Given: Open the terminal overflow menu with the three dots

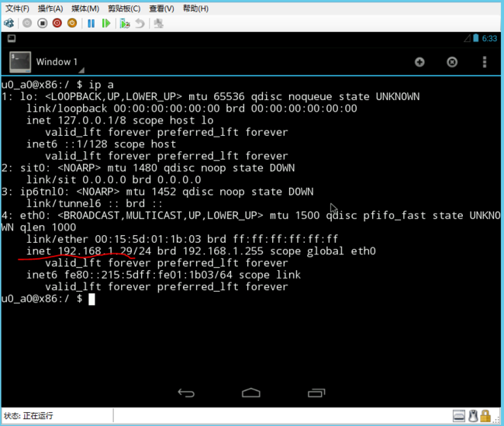Looking at the screenshot, I should 485,62.
